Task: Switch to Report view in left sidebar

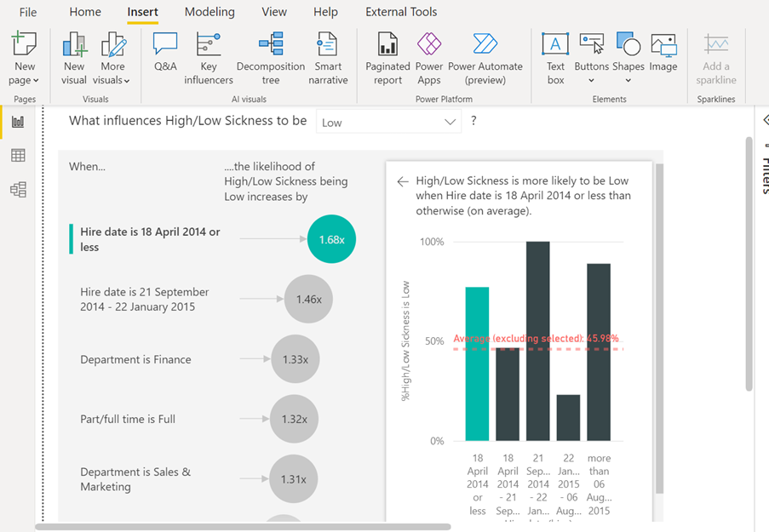Action: [x=18, y=122]
